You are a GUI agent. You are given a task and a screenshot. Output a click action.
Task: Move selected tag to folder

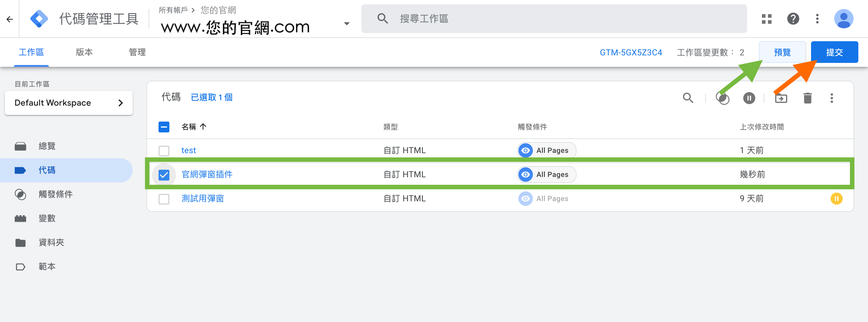[x=781, y=98]
